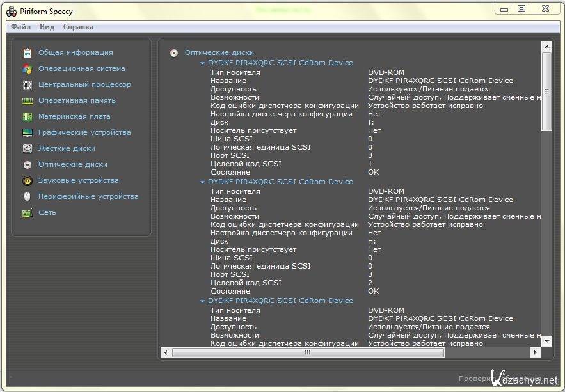Click the Общая информация sidebar icon
The width and height of the screenshot is (565, 392).
coord(28,52)
